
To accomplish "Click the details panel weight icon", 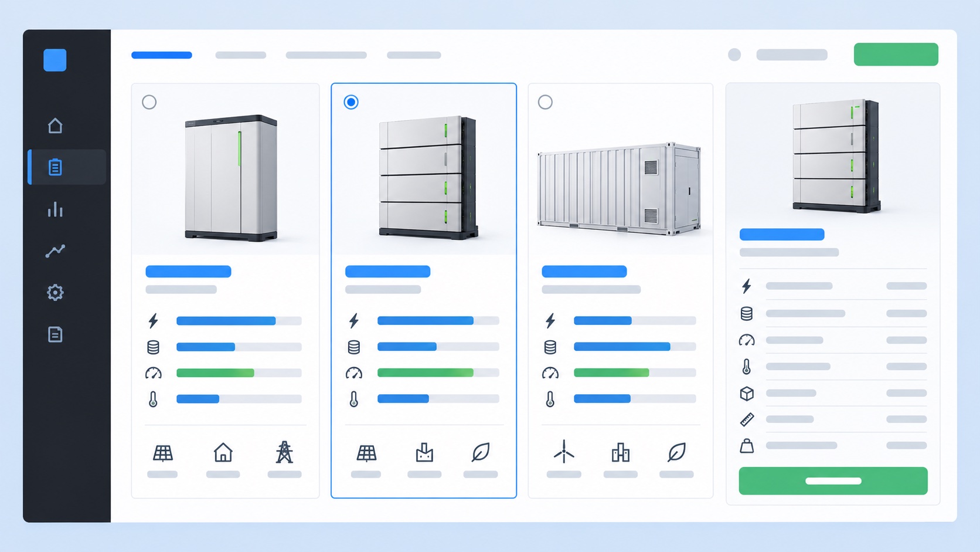I will (x=747, y=446).
